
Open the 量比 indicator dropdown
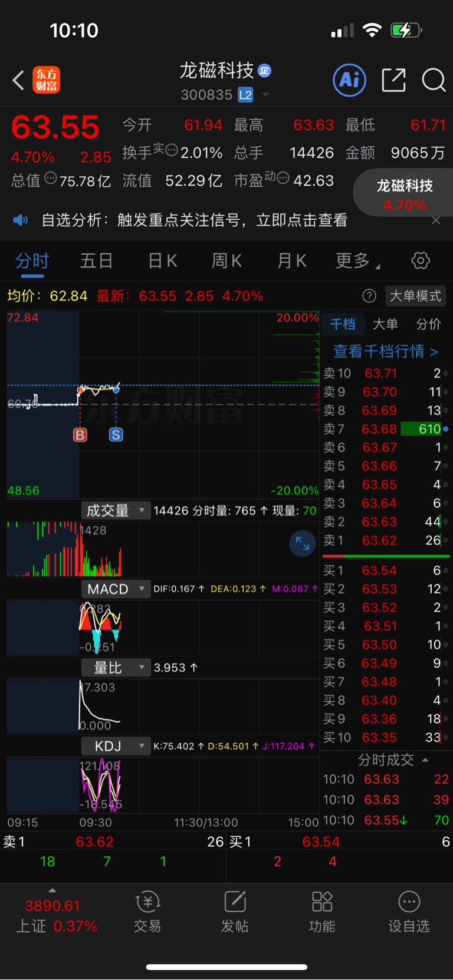click(116, 668)
